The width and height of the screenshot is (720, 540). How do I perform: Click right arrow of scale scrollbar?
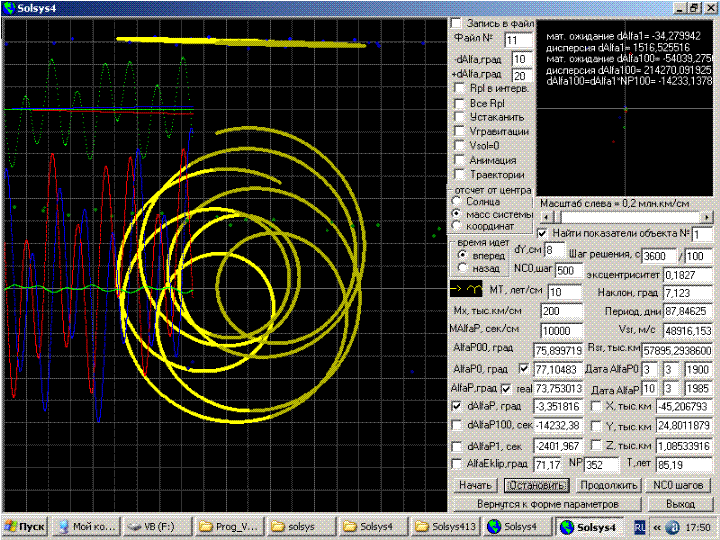pyautogui.click(x=707, y=217)
